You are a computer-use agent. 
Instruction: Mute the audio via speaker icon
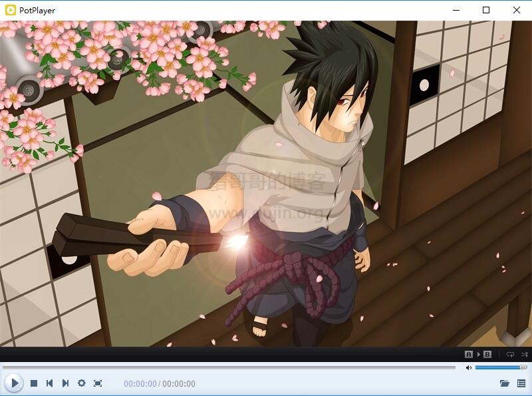[469, 367]
